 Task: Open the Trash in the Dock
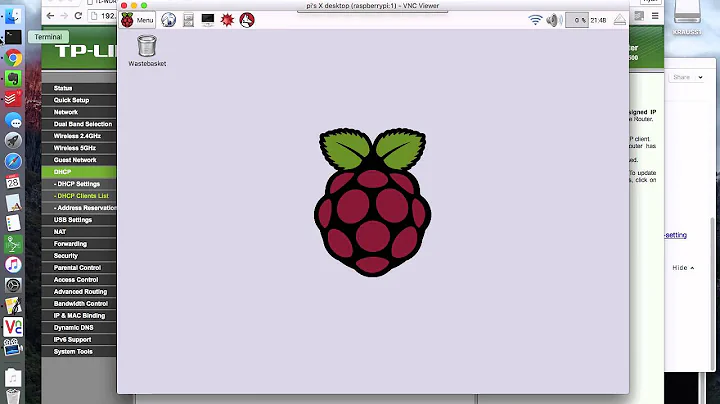13,397
